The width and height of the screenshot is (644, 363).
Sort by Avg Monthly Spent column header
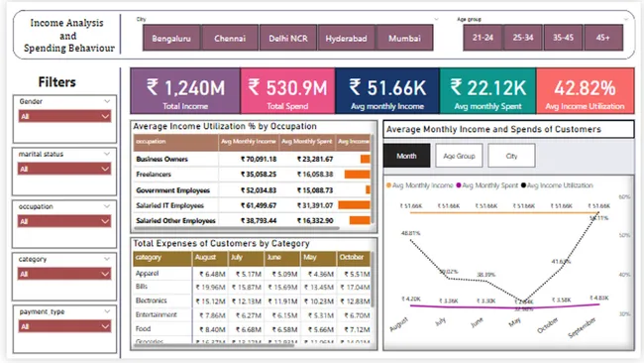pos(307,142)
